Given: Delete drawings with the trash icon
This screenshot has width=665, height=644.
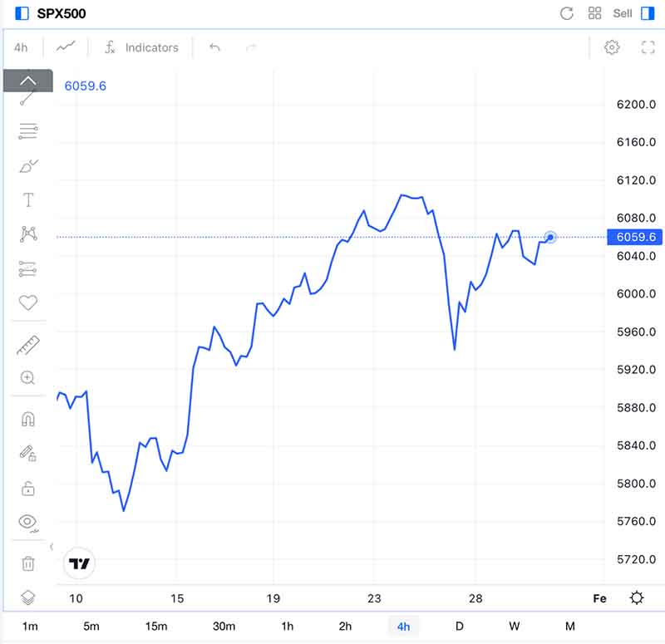Looking at the screenshot, I should tap(27, 563).
